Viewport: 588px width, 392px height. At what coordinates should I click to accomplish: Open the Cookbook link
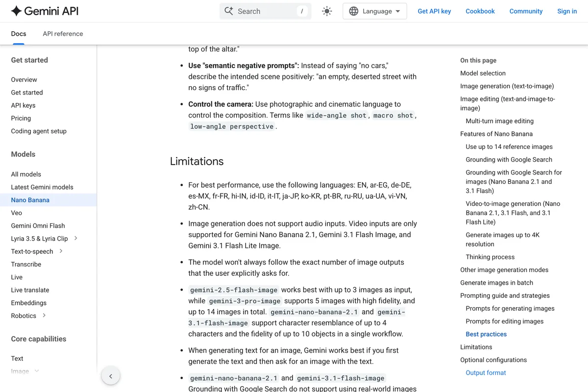click(480, 11)
